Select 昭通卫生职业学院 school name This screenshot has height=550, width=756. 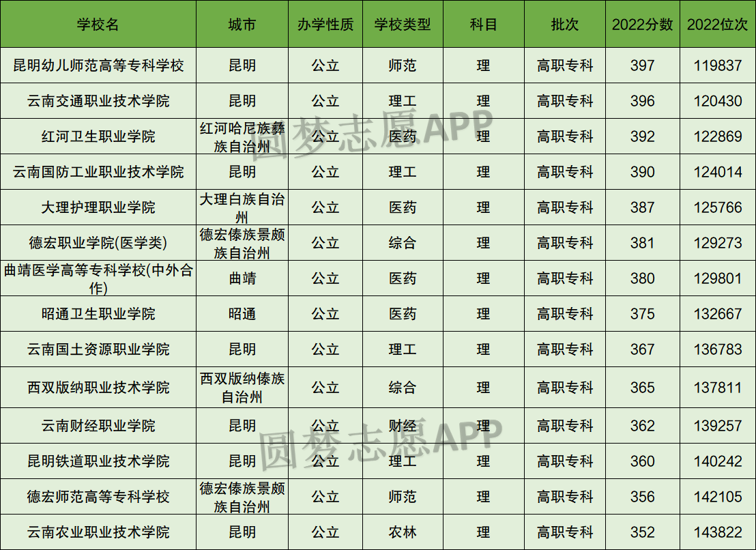click(98, 314)
